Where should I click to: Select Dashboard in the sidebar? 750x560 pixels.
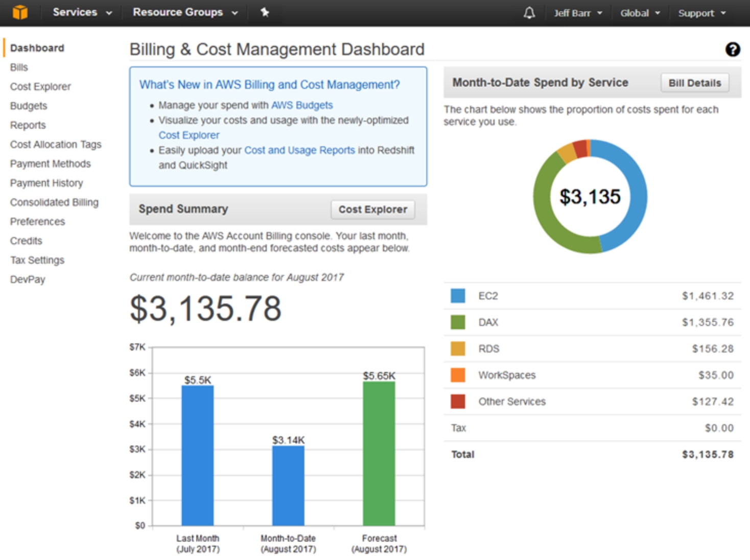click(x=37, y=48)
